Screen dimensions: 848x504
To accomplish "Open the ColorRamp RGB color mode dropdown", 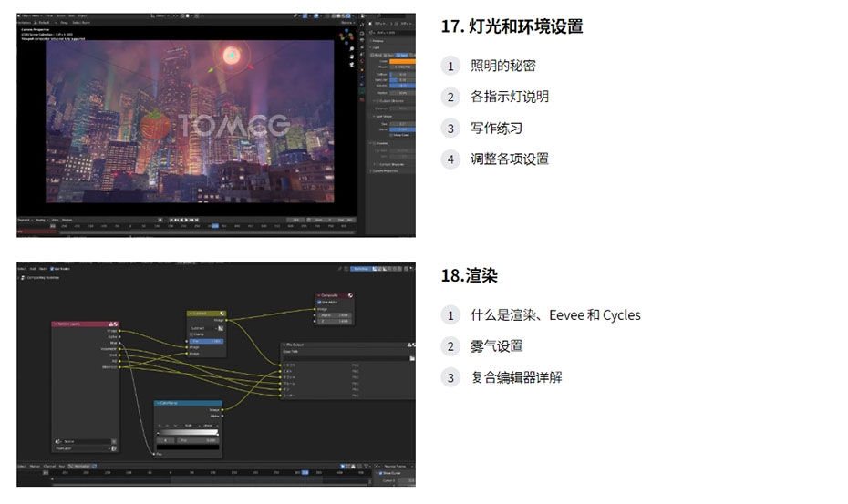I will click(190, 426).
